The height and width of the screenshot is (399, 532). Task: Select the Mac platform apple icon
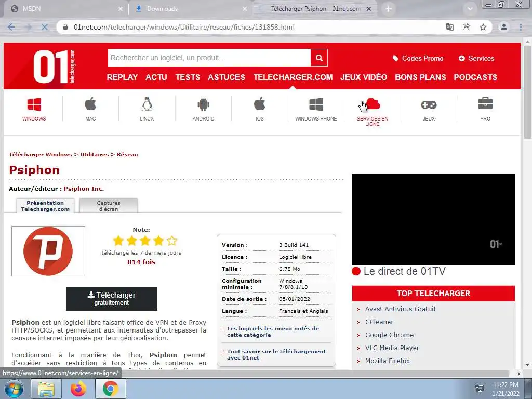(x=90, y=104)
